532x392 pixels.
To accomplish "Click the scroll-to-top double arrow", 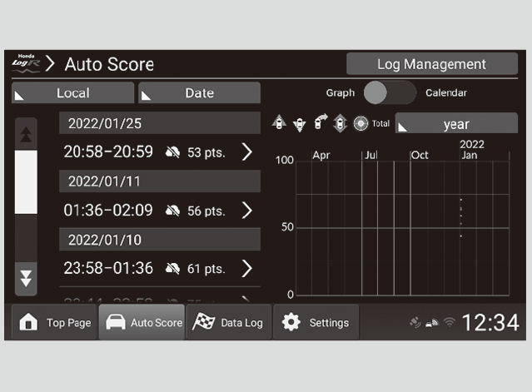I will pos(27,134).
